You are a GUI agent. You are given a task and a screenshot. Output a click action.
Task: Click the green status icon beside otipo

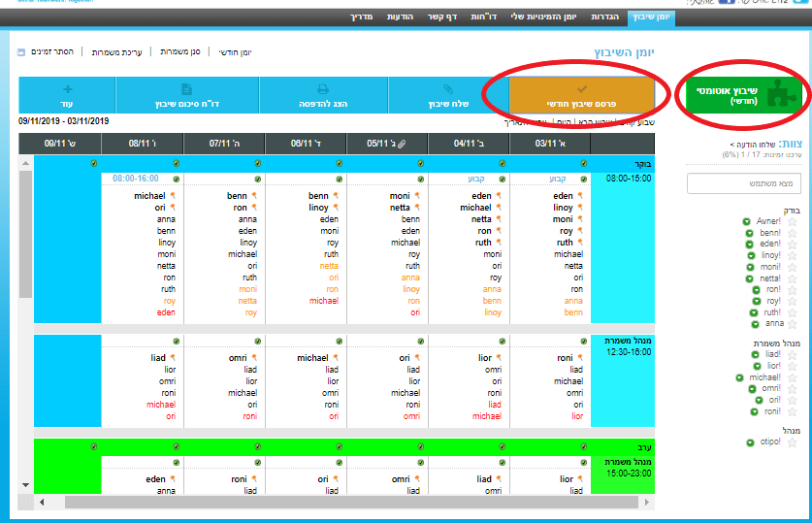[x=750, y=442]
